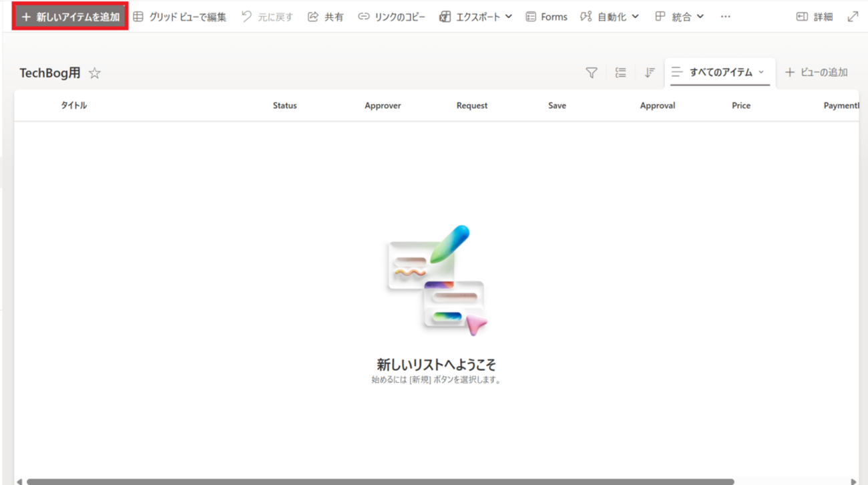Click the scroll left arrow
This screenshot has height=485, width=868.
point(19,481)
